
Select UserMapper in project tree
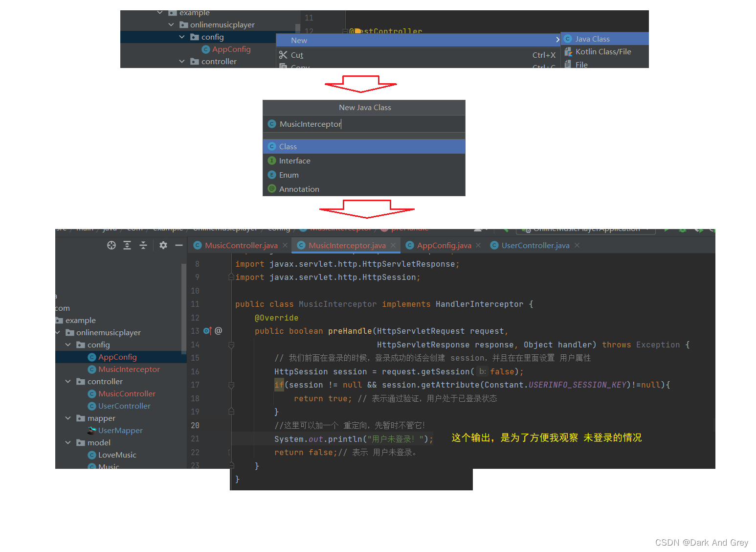(x=120, y=430)
